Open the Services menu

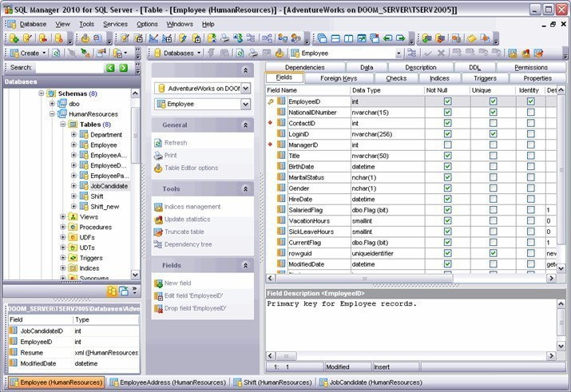point(115,24)
